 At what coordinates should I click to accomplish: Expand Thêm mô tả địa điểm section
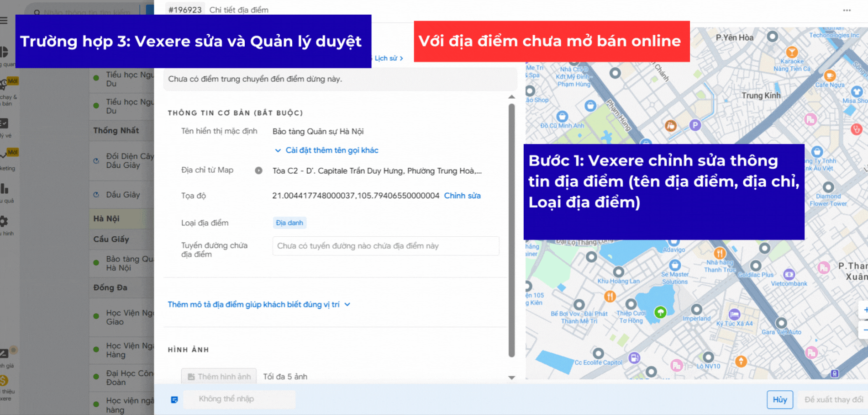click(258, 304)
